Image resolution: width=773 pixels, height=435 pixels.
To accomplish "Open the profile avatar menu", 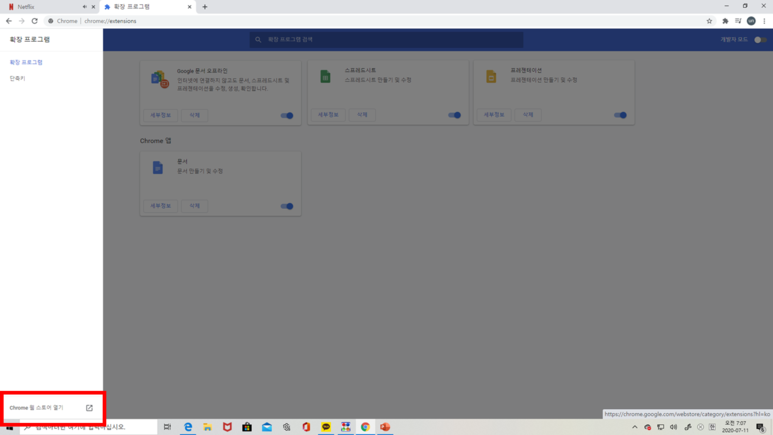I will click(x=751, y=21).
